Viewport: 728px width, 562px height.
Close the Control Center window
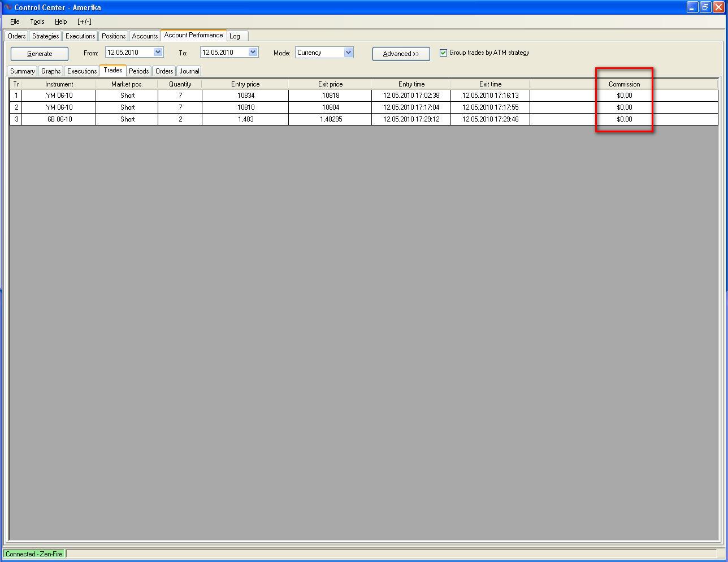coord(718,7)
